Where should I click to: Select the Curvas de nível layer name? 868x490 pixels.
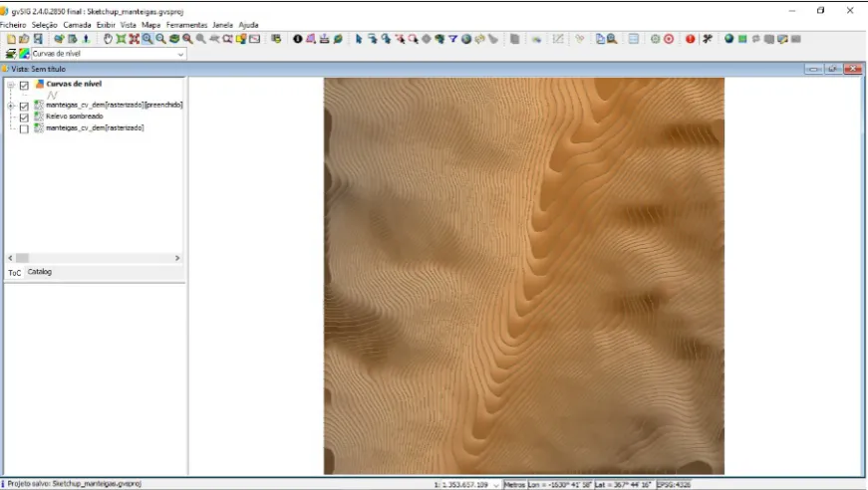click(74, 84)
